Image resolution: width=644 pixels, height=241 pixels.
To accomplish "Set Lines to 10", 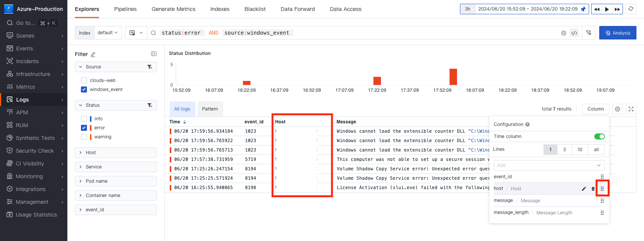I will pyautogui.click(x=580, y=150).
